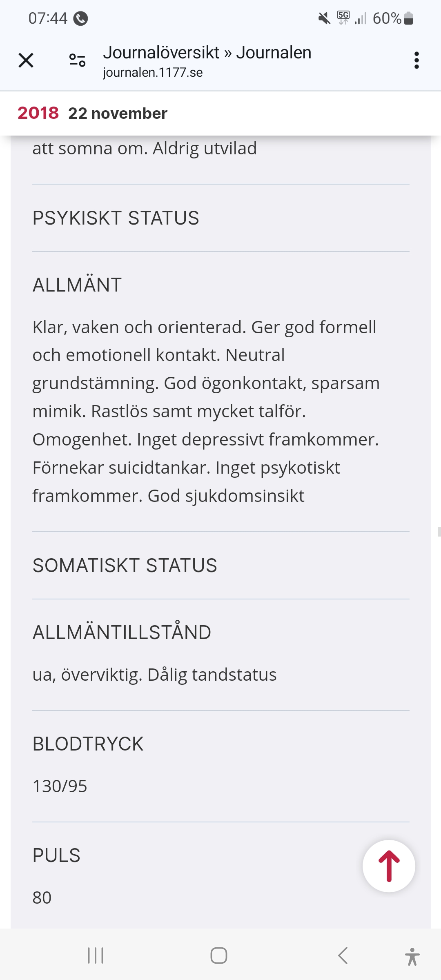Image resolution: width=441 pixels, height=980 pixels.
Task: Open the accessibility shortcut icon
Action: coord(412,956)
